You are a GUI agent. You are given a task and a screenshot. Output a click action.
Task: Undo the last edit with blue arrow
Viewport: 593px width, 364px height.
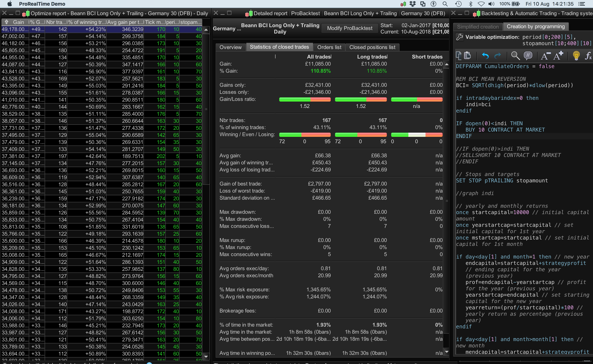click(x=485, y=56)
